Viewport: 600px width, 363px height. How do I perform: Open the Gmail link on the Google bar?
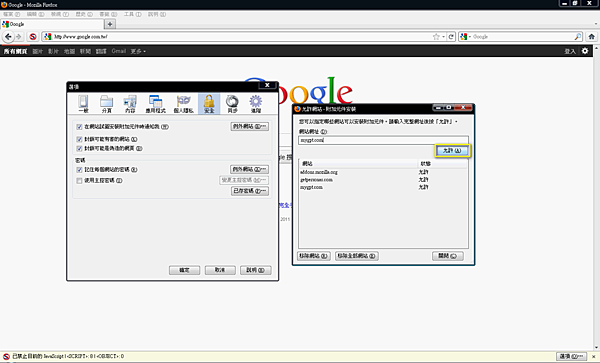click(119, 51)
